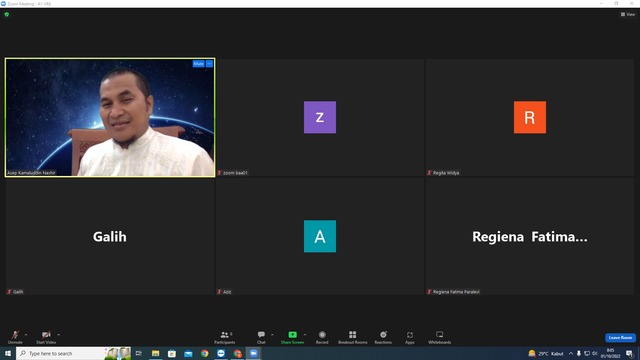Open File Explorer from the taskbar
Viewport: 640px width, 360px height.
156,353
